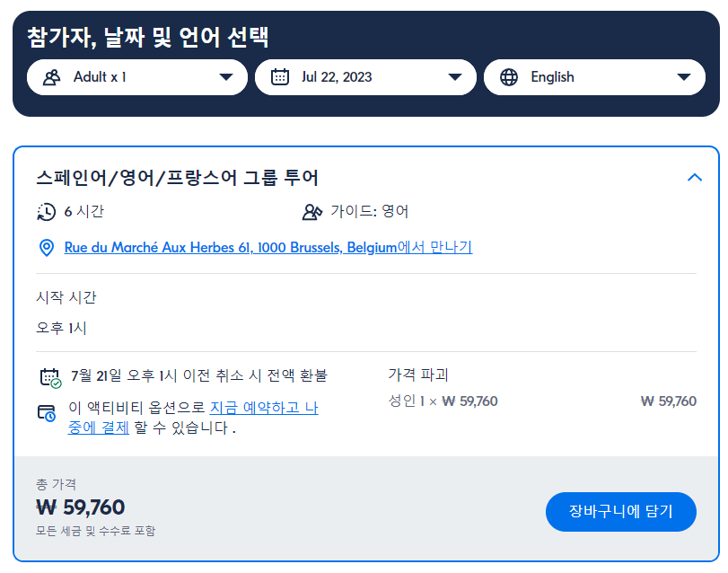Click the reserve now pay later card icon
The height and width of the screenshot is (573, 728).
point(47,413)
